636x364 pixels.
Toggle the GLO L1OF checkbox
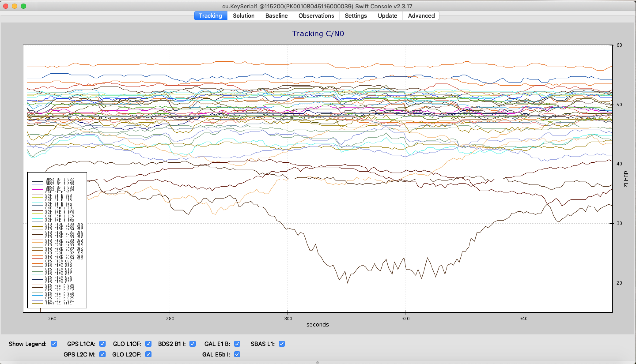coord(148,344)
